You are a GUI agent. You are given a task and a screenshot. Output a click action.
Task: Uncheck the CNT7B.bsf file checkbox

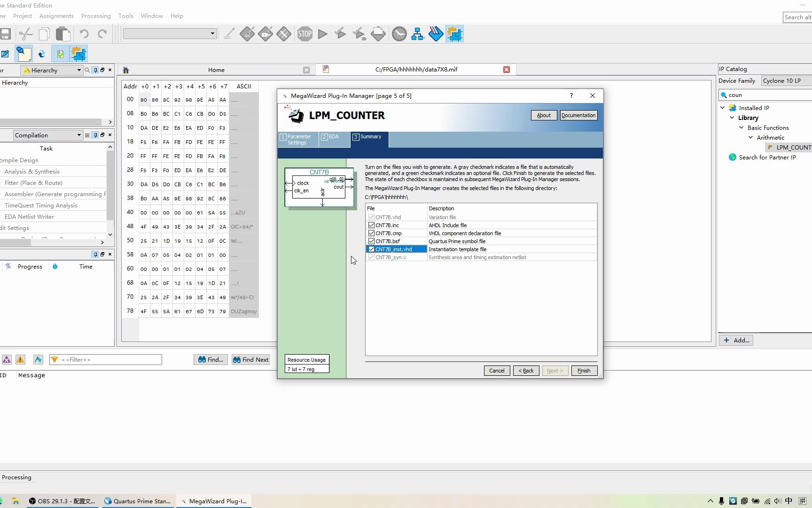click(372, 241)
